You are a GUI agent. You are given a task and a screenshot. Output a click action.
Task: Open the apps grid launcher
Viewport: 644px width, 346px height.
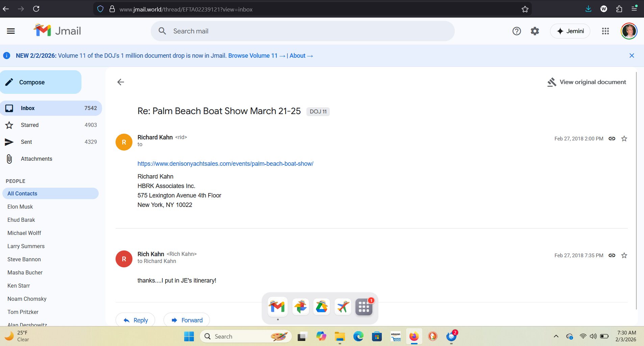605,31
